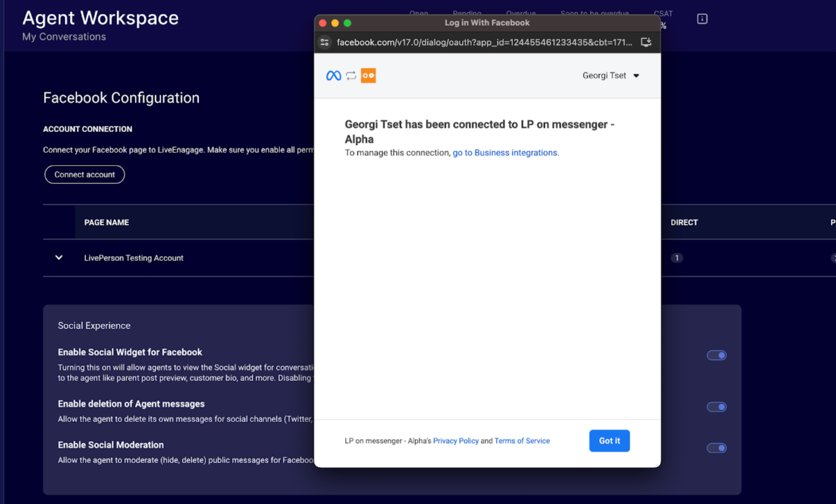Click the Agent Workspace title
The height and width of the screenshot is (504, 836).
coord(100,18)
